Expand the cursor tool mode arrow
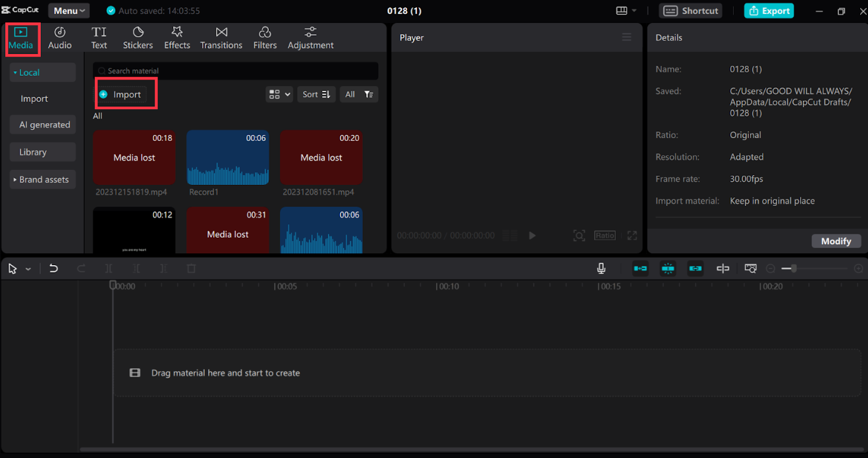Screen dimensions: 868x458 (28, 269)
